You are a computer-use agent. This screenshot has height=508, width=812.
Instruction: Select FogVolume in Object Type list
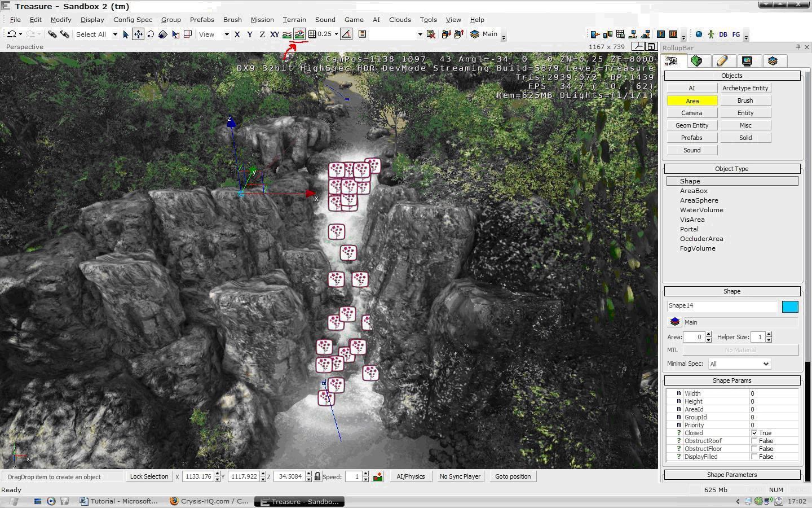click(698, 248)
